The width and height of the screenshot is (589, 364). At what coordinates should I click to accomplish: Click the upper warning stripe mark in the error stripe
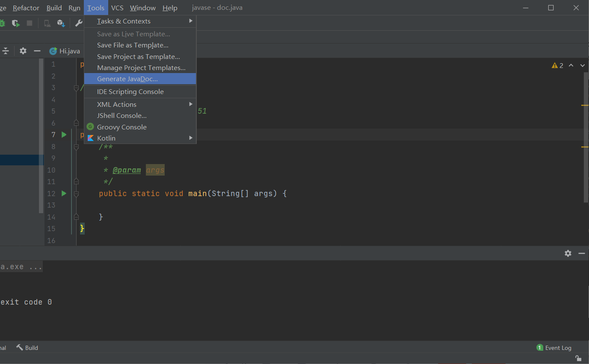pos(585,105)
